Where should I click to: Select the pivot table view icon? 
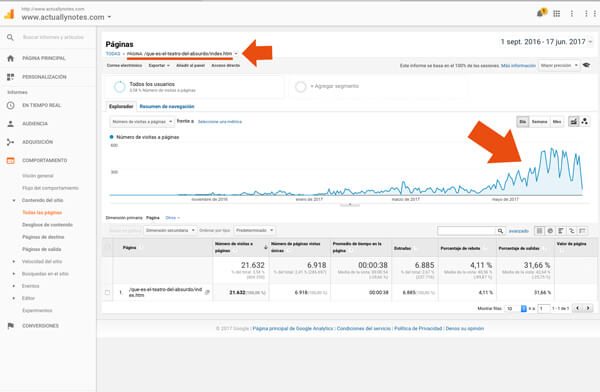click(x=582, y=231)
